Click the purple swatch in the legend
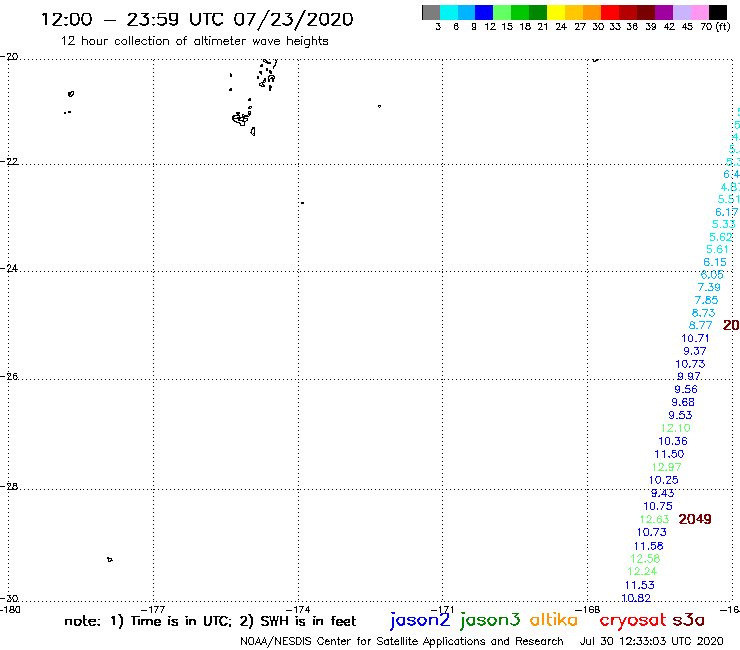 coord(664,12)
